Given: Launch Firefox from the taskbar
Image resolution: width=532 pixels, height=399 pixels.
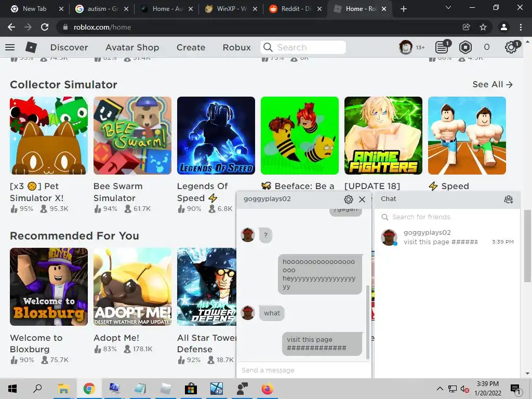Looking at the screenshot, I should coord(268,389).
